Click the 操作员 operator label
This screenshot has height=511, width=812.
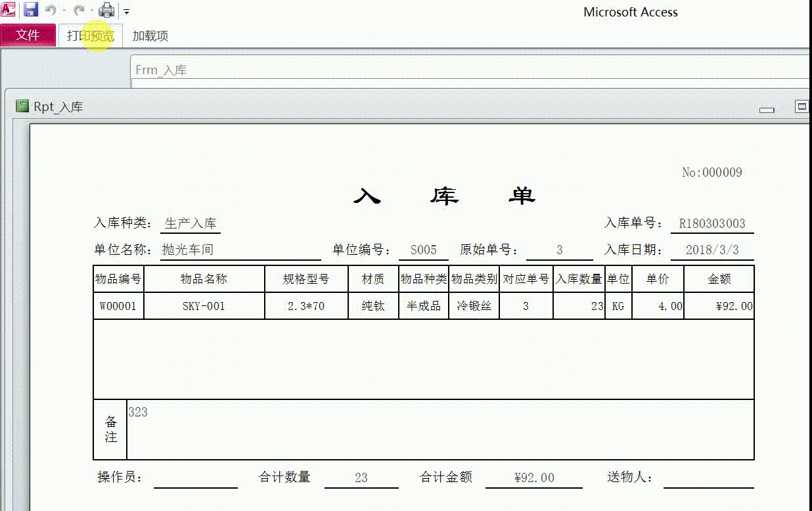(120, 478)
